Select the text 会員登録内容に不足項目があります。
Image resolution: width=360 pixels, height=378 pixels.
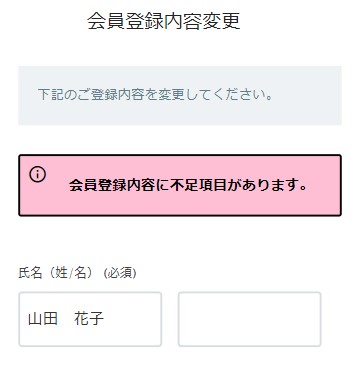pos(188,185)
